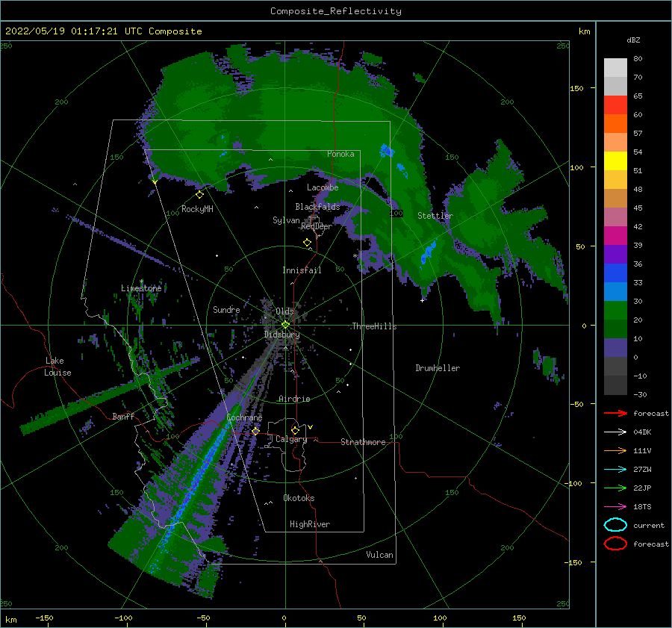Screen dimensions: 672x628
Task: Click the Vulcan town label
Action: (x=380, y=555)
